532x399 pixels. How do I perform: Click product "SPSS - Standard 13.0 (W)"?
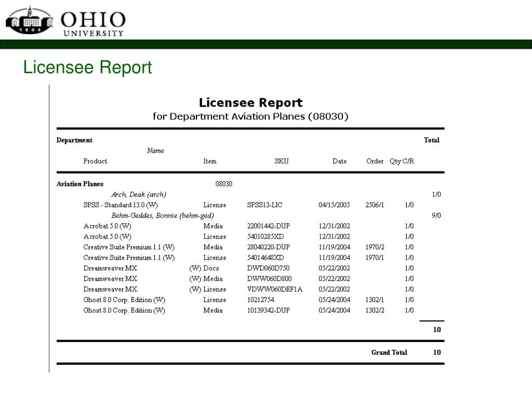point(121,205)
